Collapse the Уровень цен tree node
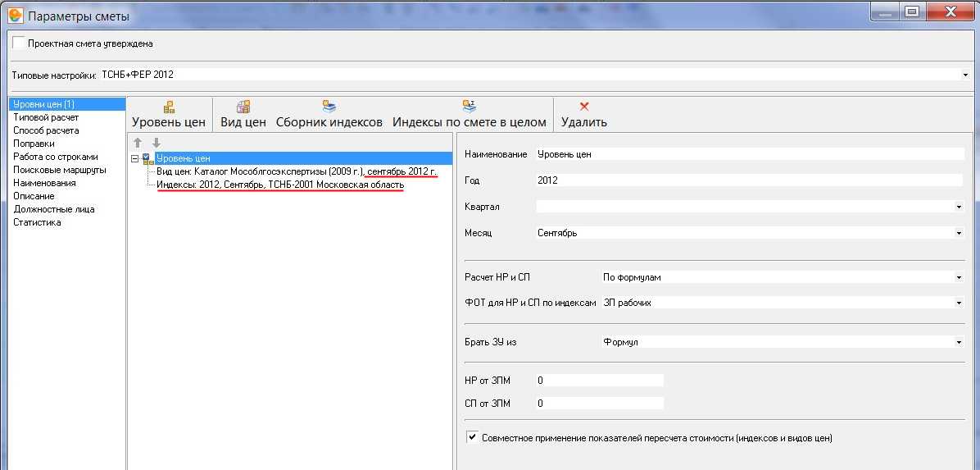 (135, 158)
